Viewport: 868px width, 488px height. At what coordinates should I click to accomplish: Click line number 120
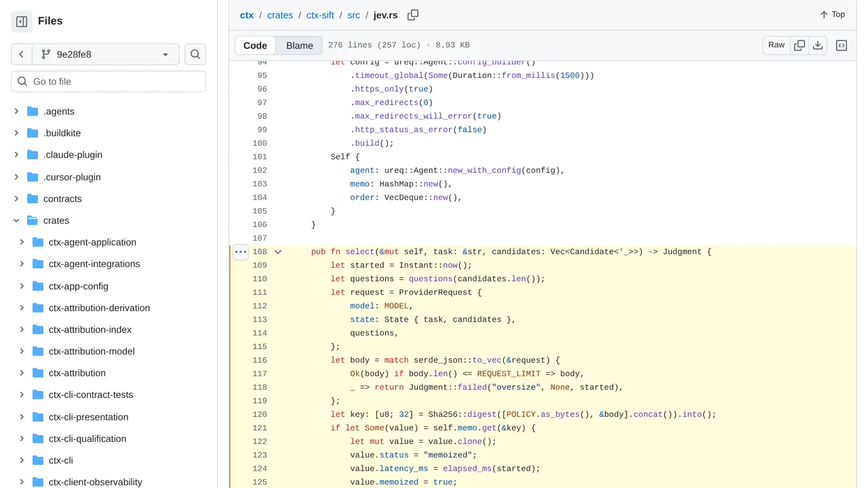point(260,414)
